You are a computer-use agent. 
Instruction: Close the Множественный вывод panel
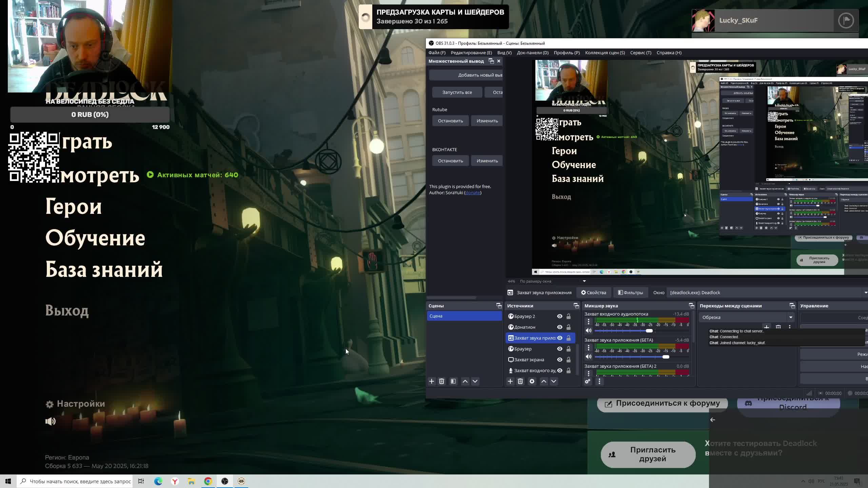(x=499, y=61)
